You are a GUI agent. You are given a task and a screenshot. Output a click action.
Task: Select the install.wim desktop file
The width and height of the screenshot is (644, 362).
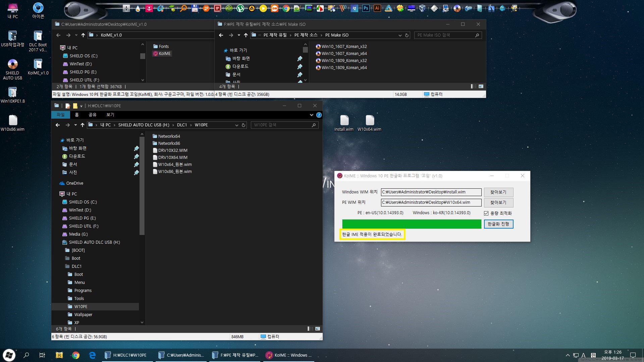344,123
